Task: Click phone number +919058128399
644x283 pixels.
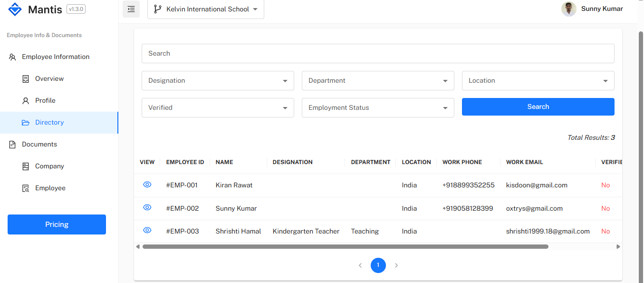Action: pos(468,208)
